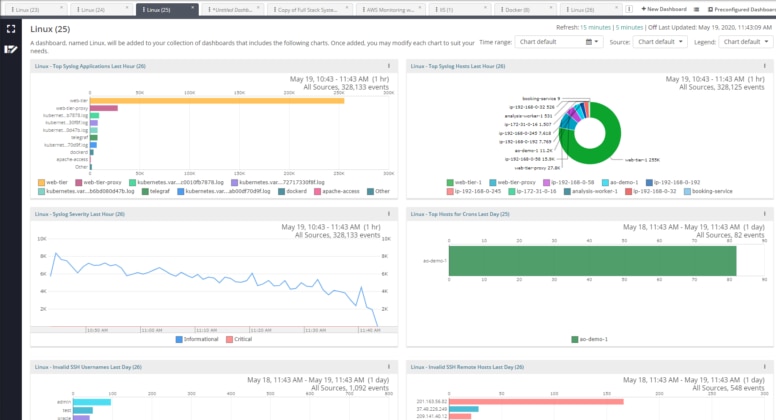The image size is (776, 420).
Task: Click the New Dashboard button
Action: (x=661, y=8)
